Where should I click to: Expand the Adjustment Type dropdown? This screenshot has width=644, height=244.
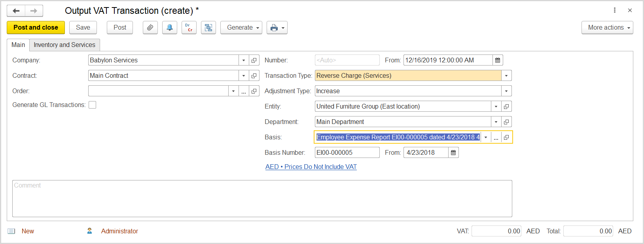[506, 91]
